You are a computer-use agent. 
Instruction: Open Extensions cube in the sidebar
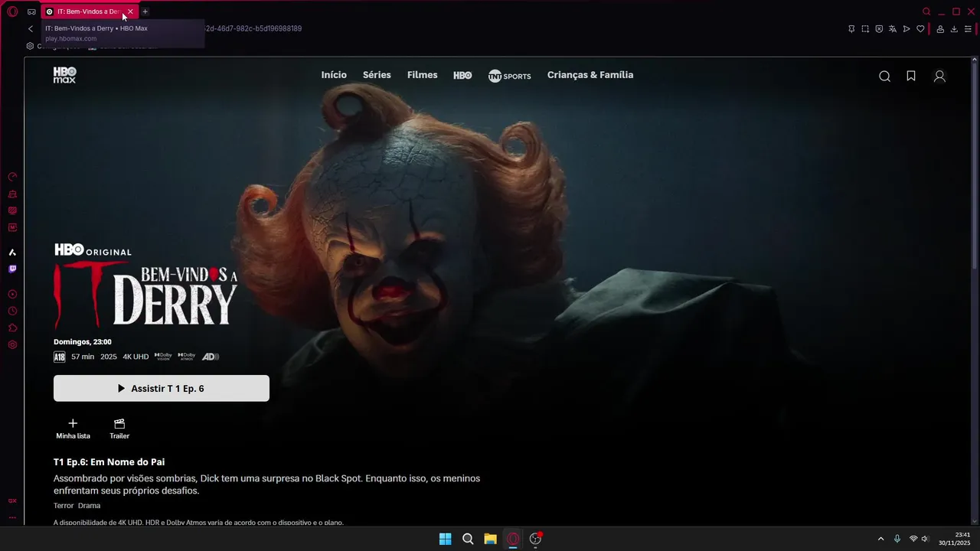(12, 328)
